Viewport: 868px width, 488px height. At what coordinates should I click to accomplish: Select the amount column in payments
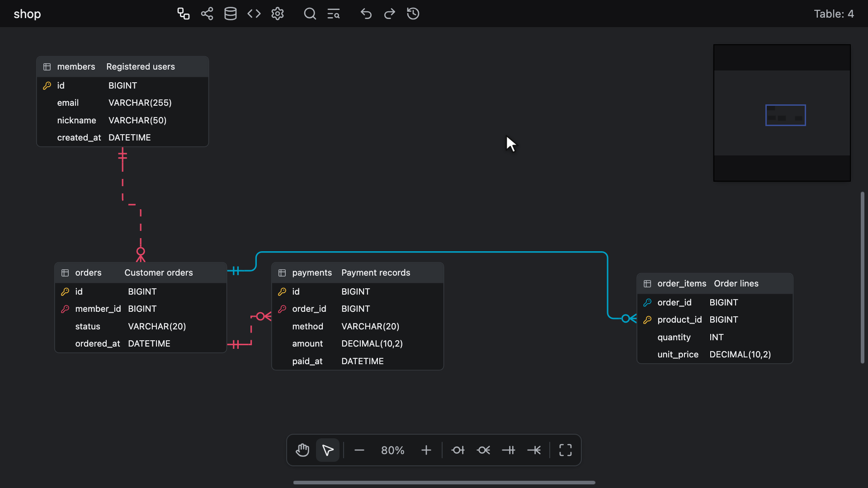coord(307,344)
